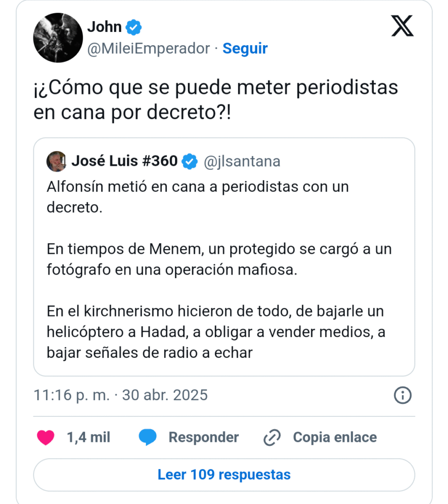Open José Luis's small avatar in quoted post

(57, 161)
